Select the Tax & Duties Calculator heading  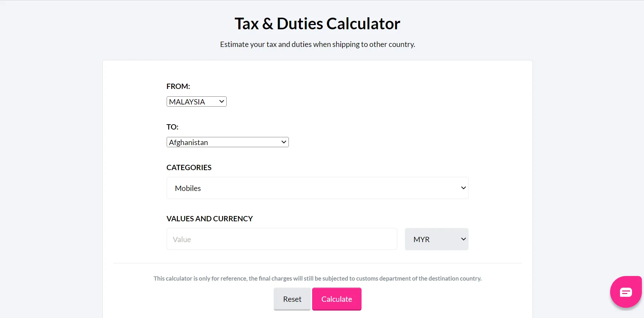pyautogui.click(x=317, y=23)
